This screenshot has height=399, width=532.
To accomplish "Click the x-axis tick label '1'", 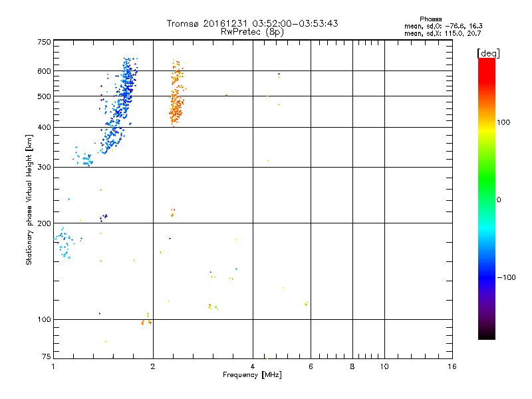I will click(53, 366).
